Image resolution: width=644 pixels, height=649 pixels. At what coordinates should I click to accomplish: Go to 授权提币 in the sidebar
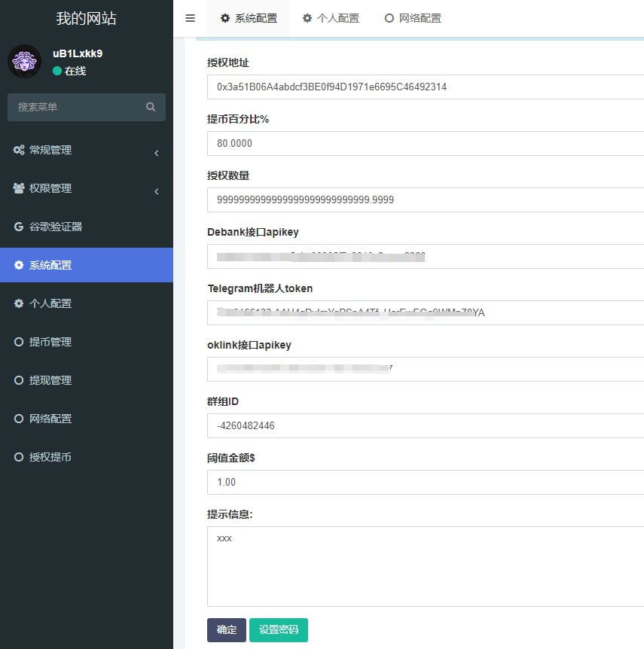click(x=50, y=457)
